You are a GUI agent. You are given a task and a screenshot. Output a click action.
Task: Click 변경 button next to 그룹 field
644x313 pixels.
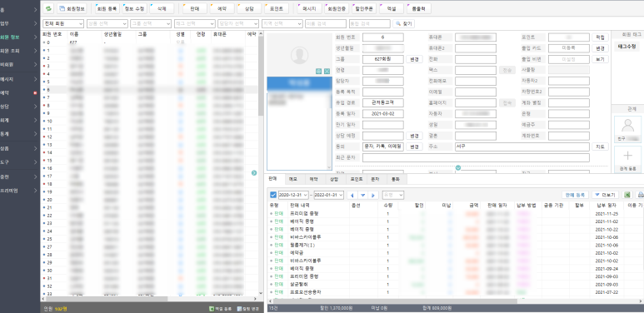coord(414,59)
